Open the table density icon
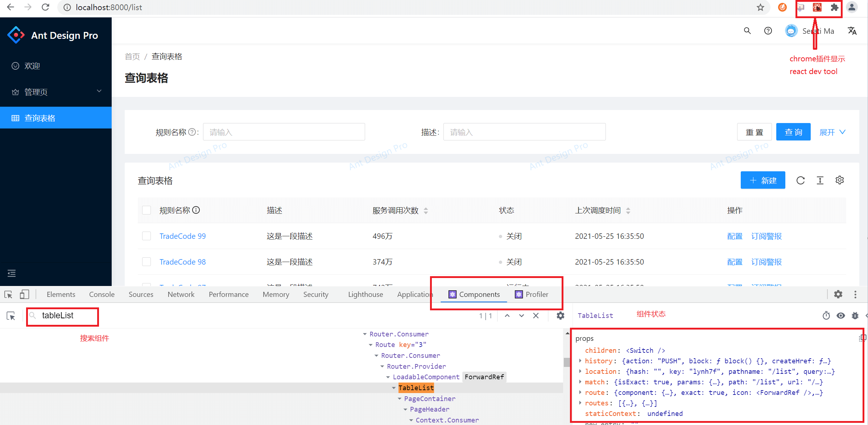Image resolution: width=868 pixels, height=425 pixels. (x=820, y=180)
